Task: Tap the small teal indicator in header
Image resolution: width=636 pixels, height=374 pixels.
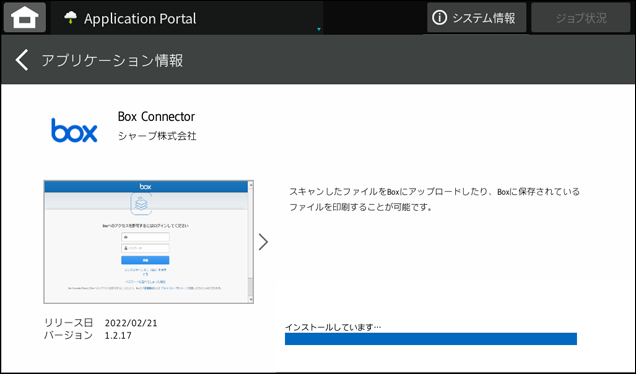Action: click(319, 29)
